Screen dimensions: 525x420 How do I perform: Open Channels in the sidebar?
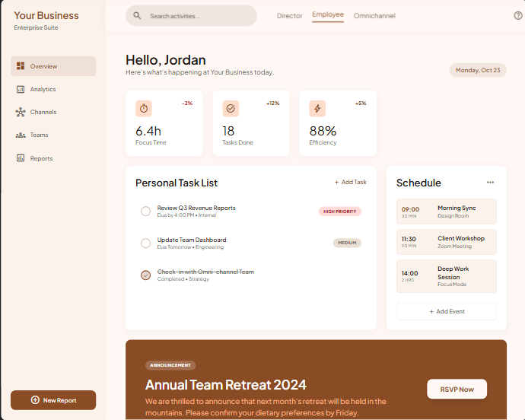[53, 112]
